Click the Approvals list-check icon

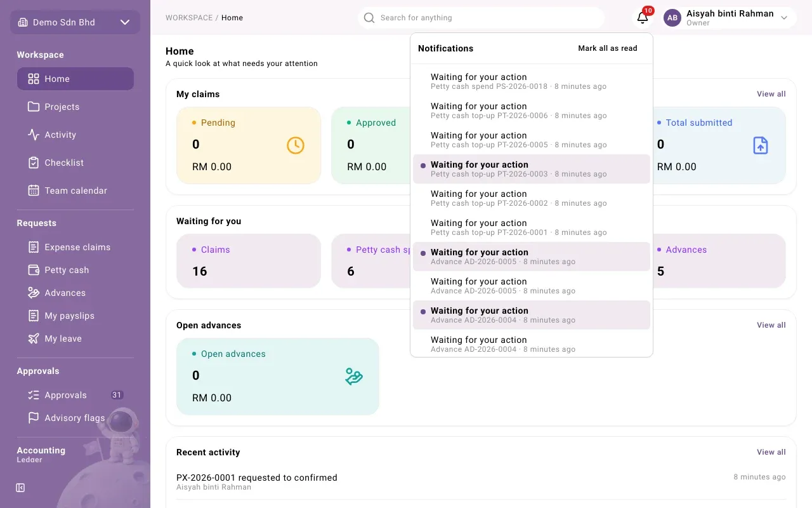pos(34,395)
